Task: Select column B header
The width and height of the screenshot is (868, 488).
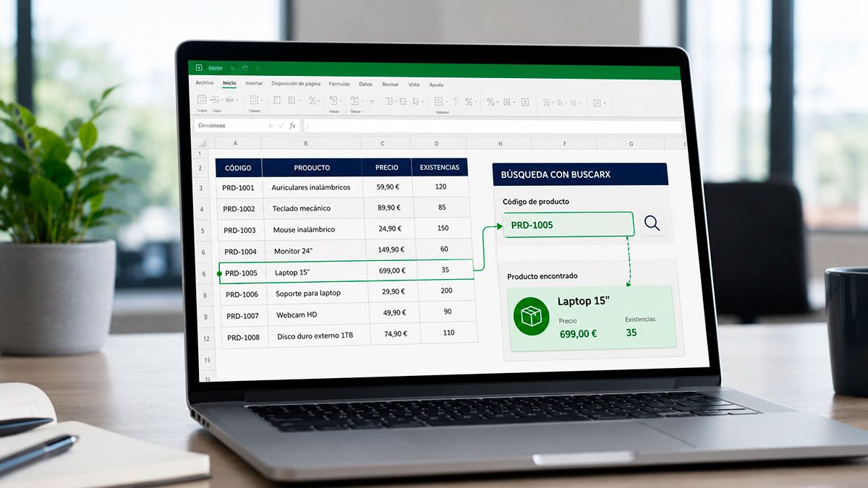Action: pos(311,143)
